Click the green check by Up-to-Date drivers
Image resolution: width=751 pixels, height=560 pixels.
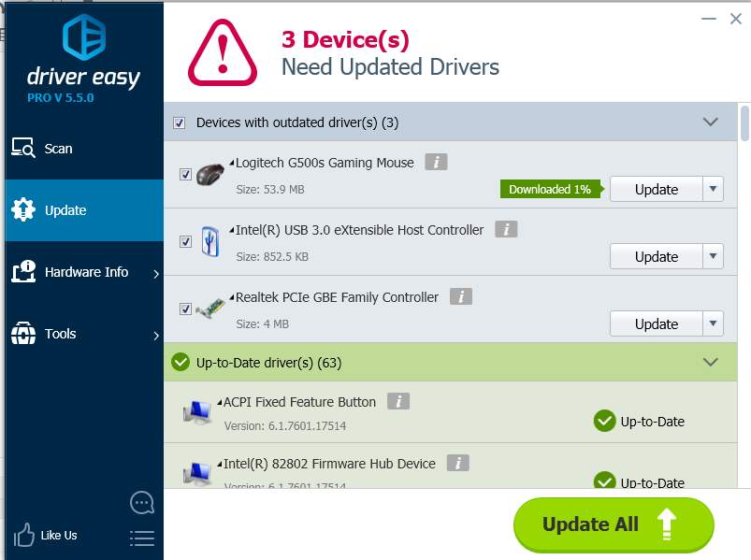pos(181,362)
